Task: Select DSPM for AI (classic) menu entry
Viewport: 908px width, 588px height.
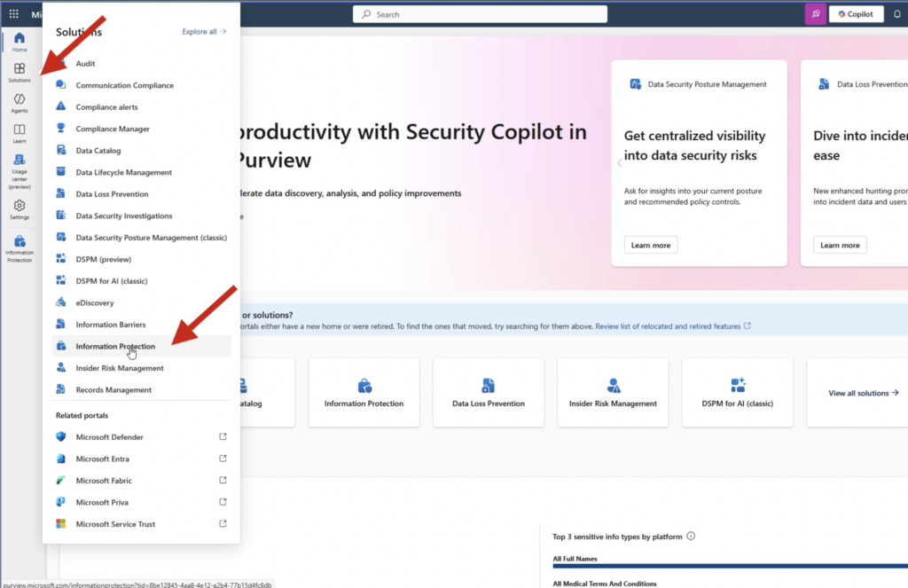Action: click(x=141, y=281)
